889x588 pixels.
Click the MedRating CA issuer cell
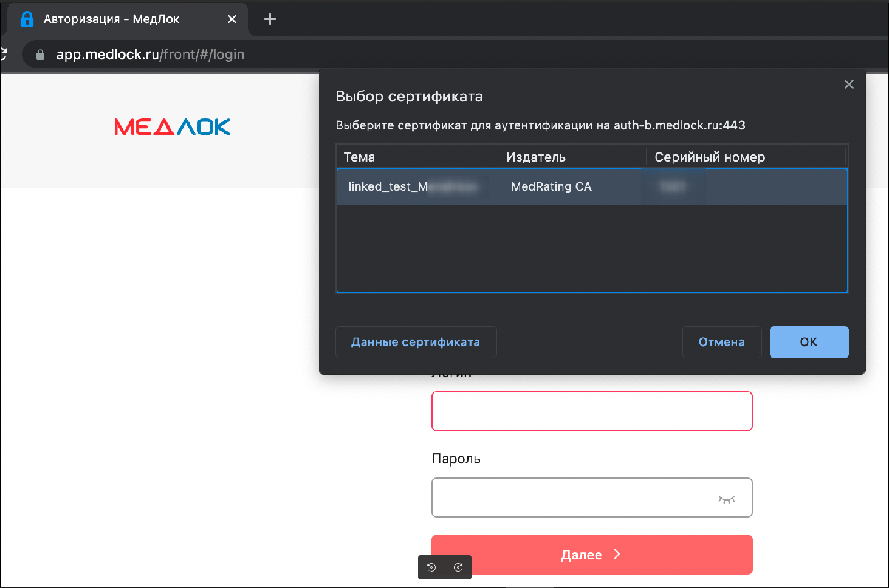click(x=551, y=186)
